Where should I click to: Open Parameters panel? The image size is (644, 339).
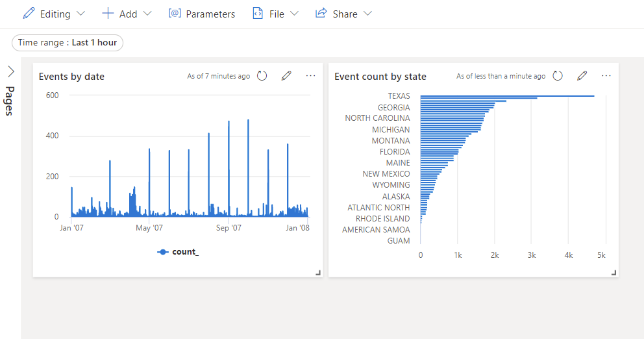[x=202, y=14]
